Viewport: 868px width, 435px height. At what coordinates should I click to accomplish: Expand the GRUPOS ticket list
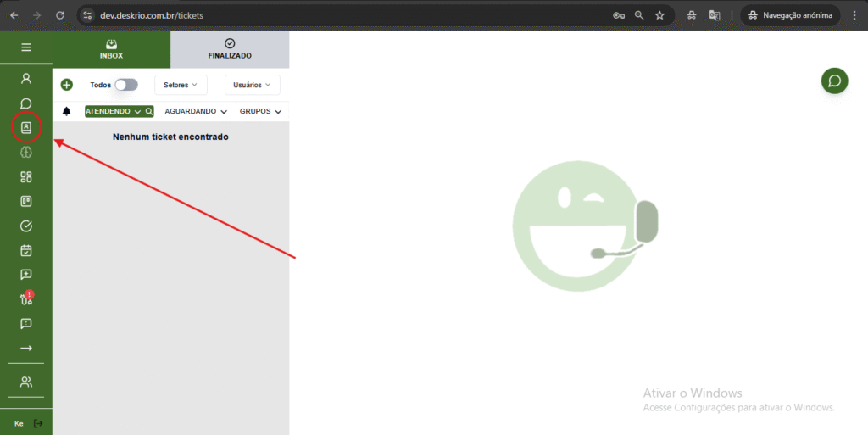260,111
